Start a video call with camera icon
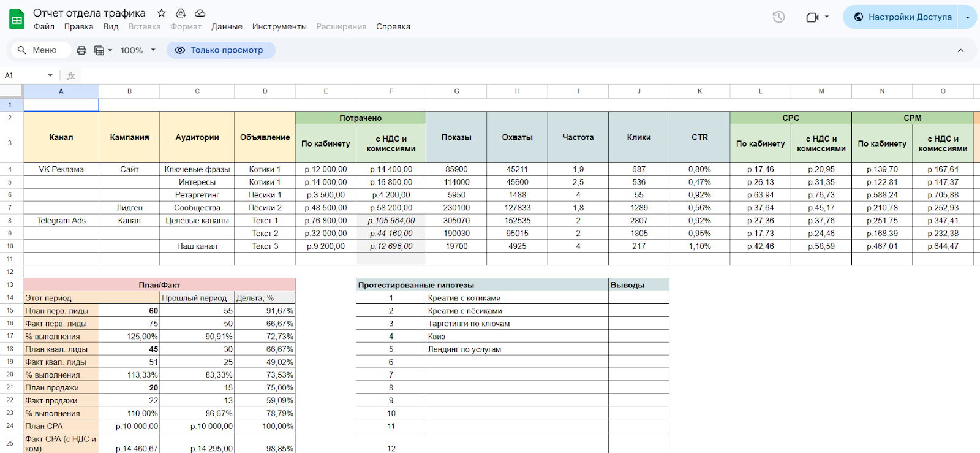This screenshot has width=980, height=453. pos(812,17)
